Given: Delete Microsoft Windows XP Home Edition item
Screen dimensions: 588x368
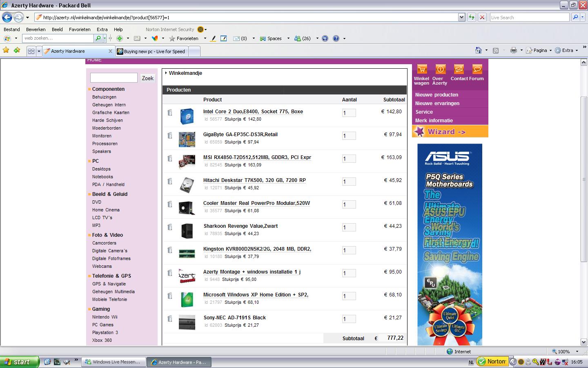Looking at the screenshot, I should (170, 296).
